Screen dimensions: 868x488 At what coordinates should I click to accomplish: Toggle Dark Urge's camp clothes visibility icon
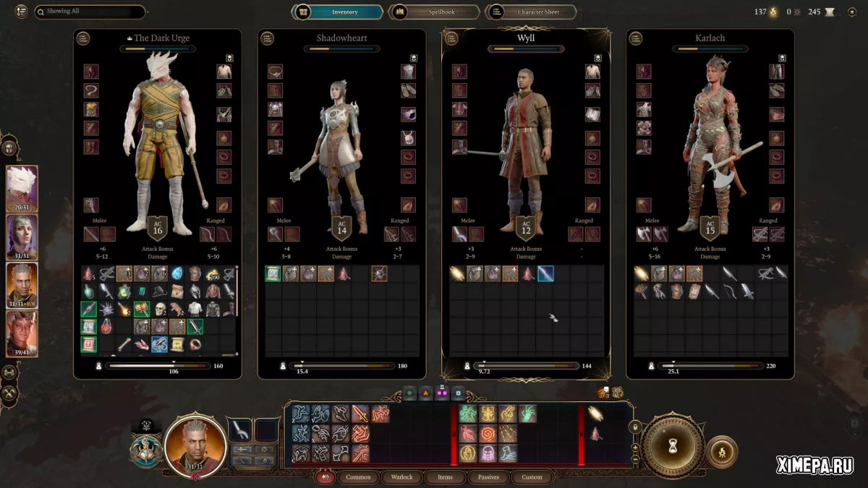(x=229, y=58)
